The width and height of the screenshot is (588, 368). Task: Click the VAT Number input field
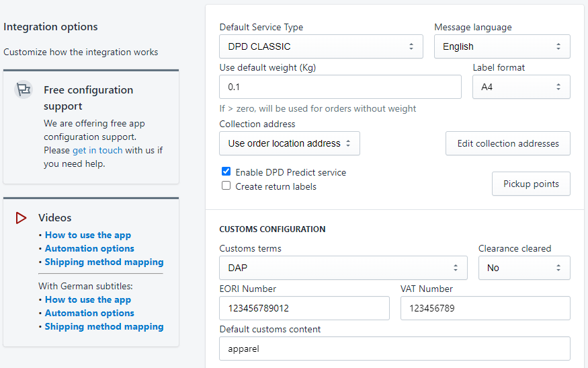485,308
